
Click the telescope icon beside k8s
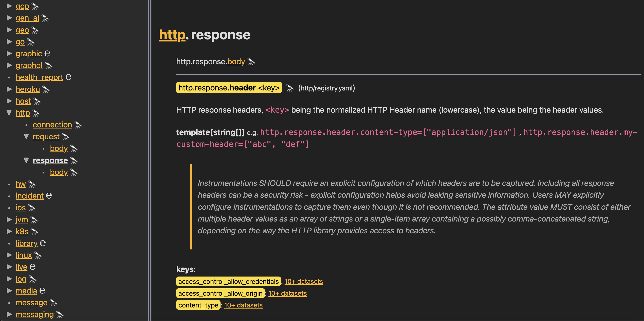(34, 232)
